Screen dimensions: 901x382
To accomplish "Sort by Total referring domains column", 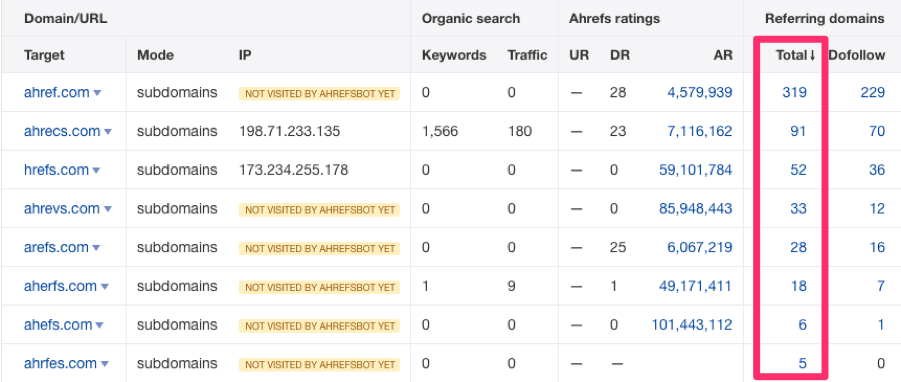I will coord(795,55).
